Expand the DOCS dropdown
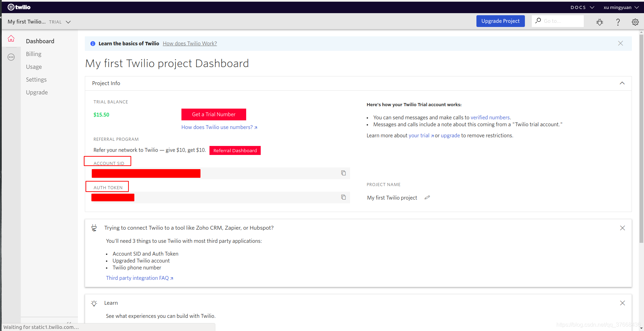This screenshot has width=644, height=331. (582, 7)
